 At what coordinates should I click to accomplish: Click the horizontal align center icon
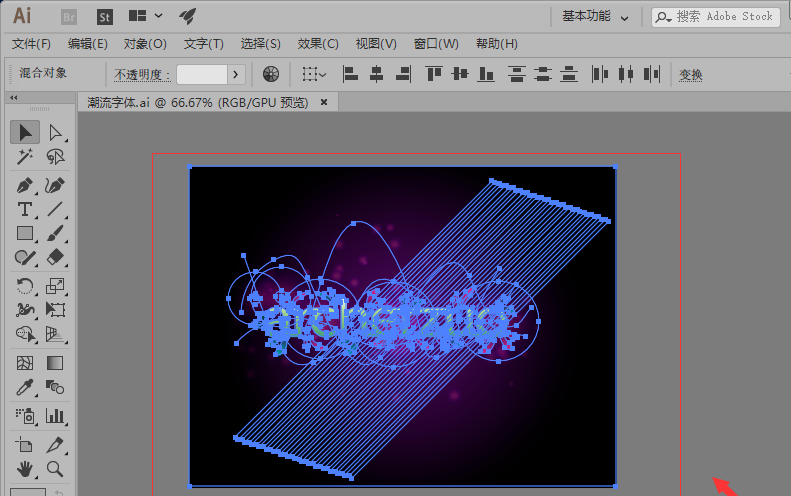tap(376, 74)
